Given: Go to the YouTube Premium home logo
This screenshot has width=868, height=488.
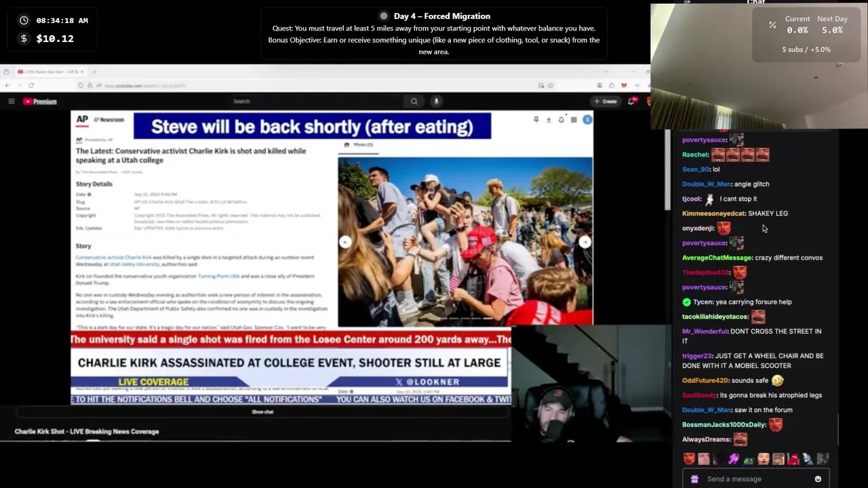Looking at the screenshot, I should click(40, 102).
